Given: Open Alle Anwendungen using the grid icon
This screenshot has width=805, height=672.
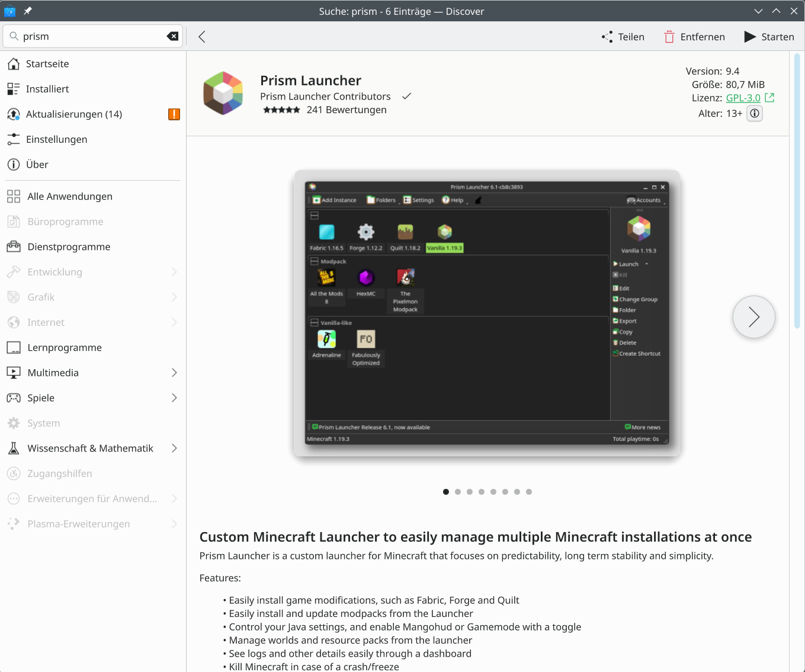Looking at the screenshot, I should click(14, 196).
